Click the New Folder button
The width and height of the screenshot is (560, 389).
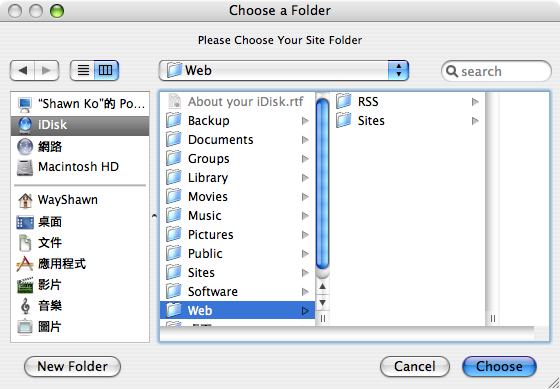point(72,366)
